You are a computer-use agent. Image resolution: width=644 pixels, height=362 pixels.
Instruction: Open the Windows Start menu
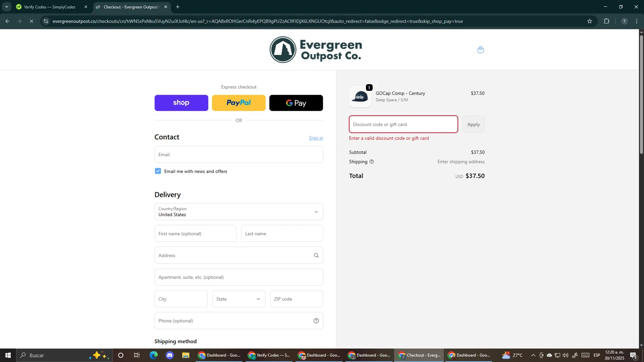[x=8, y=355]
